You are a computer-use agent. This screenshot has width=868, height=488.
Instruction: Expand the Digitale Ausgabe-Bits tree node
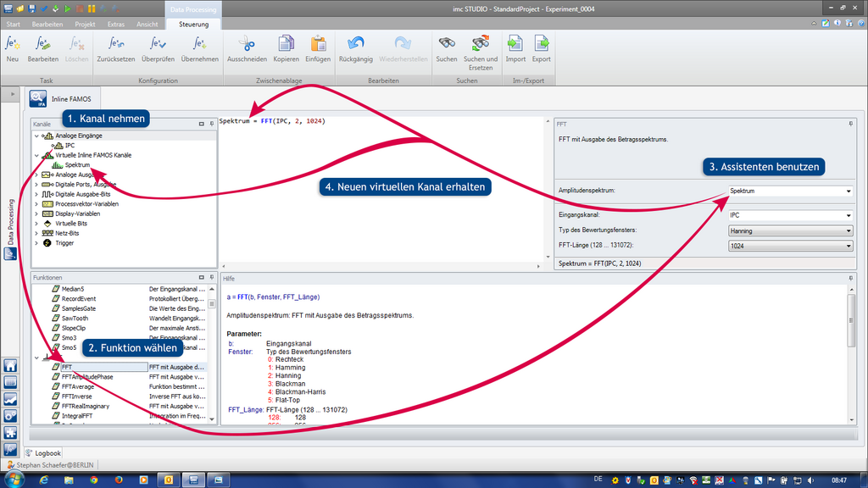[36, 194]
